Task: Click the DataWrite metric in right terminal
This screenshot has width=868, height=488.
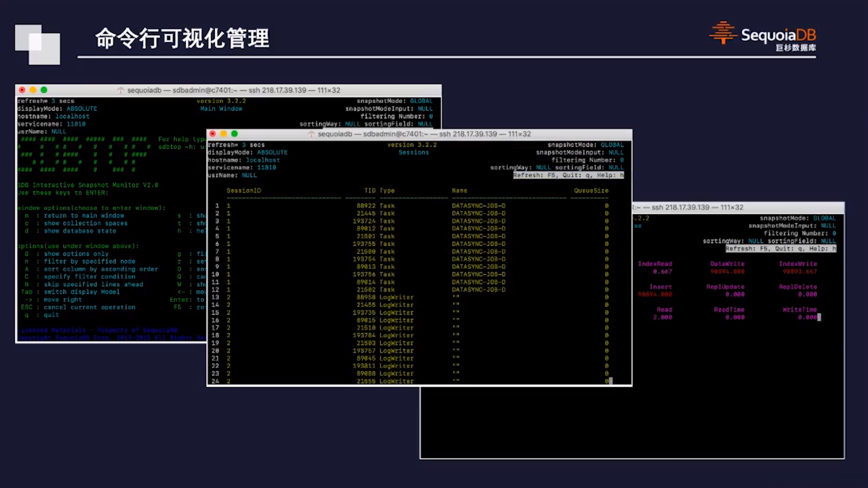Action: pyautogui.click(x=727, y=264)
